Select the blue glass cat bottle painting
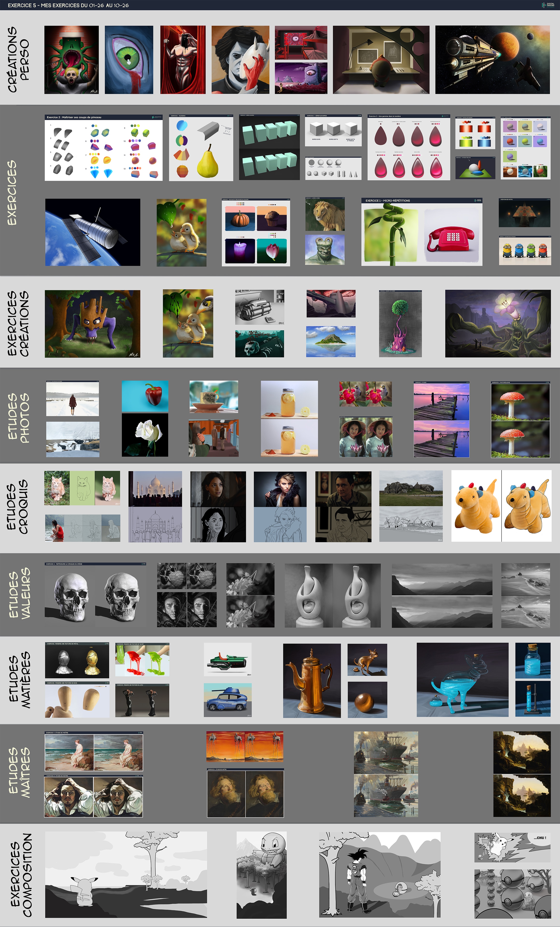560x927 pixels. point(462,680)
